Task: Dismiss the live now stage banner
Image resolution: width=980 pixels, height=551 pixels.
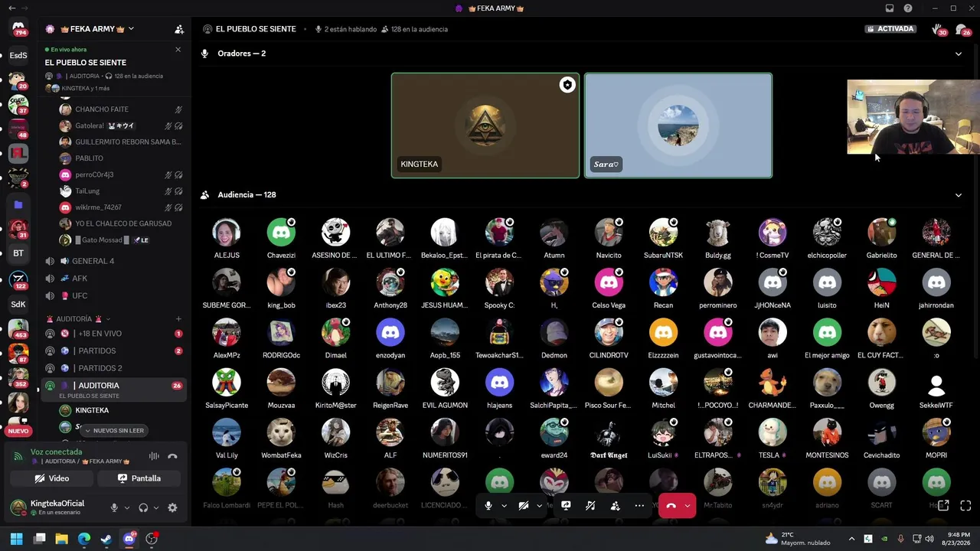Action: tap(178, 50)
